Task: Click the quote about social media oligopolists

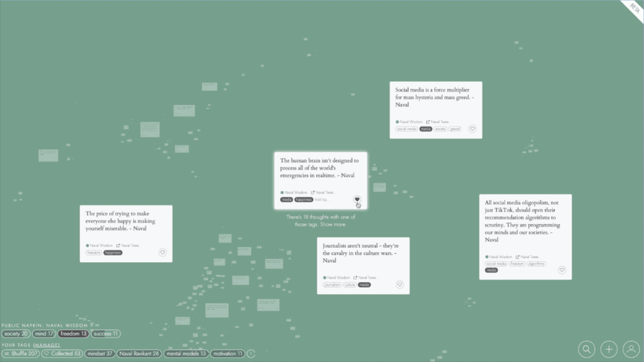Action: tap(522, 221)
